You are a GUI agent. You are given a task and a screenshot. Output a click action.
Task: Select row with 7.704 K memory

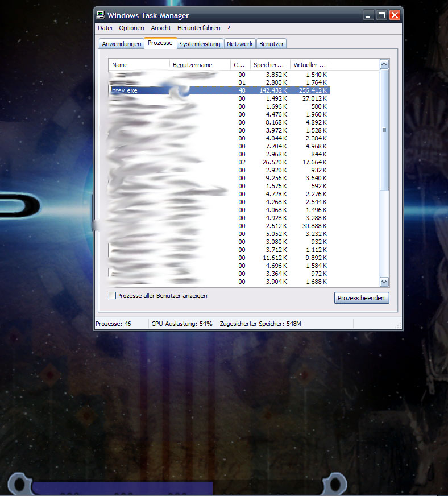pos(219,146)
